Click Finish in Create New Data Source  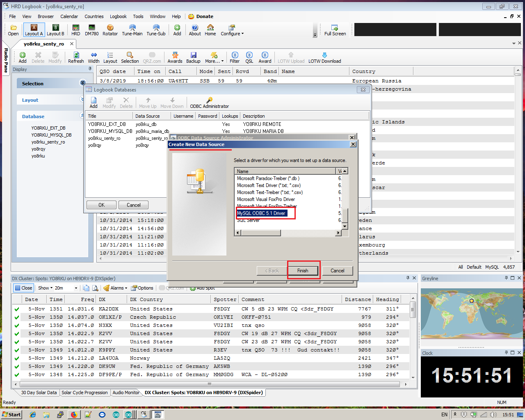click(303, 271)
